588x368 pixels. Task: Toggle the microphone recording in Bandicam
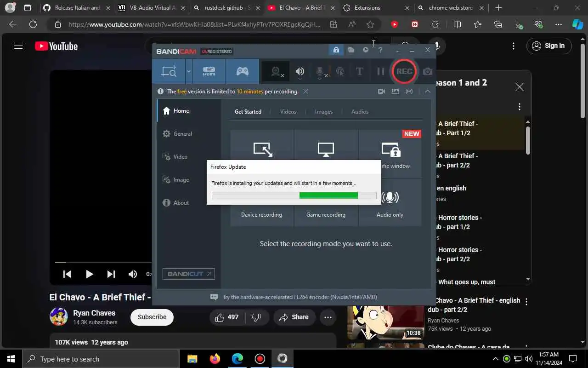click(321, 72)
